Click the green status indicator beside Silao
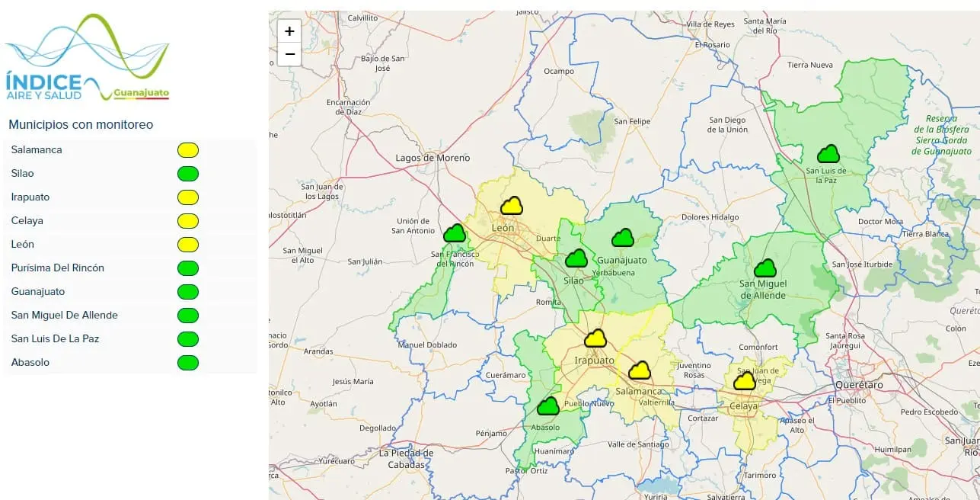Screen dimensions: 980x500 coord(187,174)
